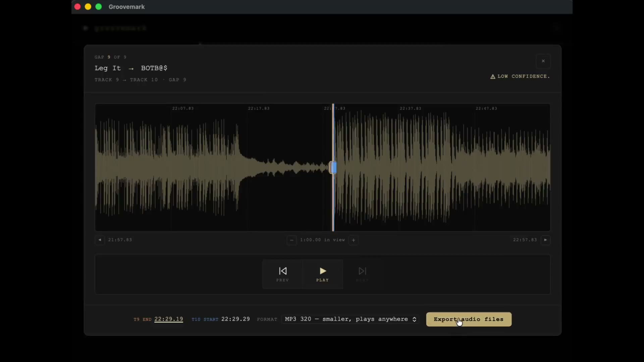Minimize the Groovemark window with yellow button
644x362 pixels.
pos(88,7)
